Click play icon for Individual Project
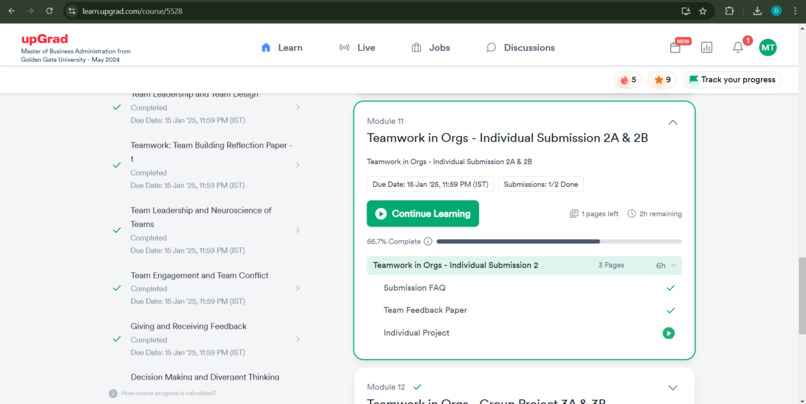The height and width of the screenshot is (404, 806). point(668,333)
